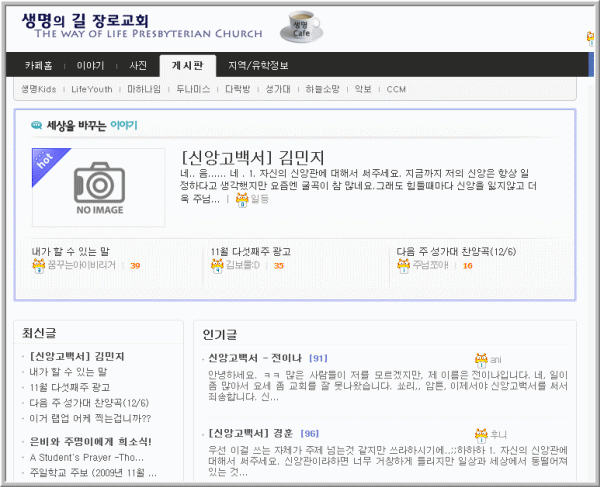Viewport: 600px width, 487px height.
Task: Open 최신글 item 이거 랩업 어케 찍는겁니까??
Action: coord(90,419)
